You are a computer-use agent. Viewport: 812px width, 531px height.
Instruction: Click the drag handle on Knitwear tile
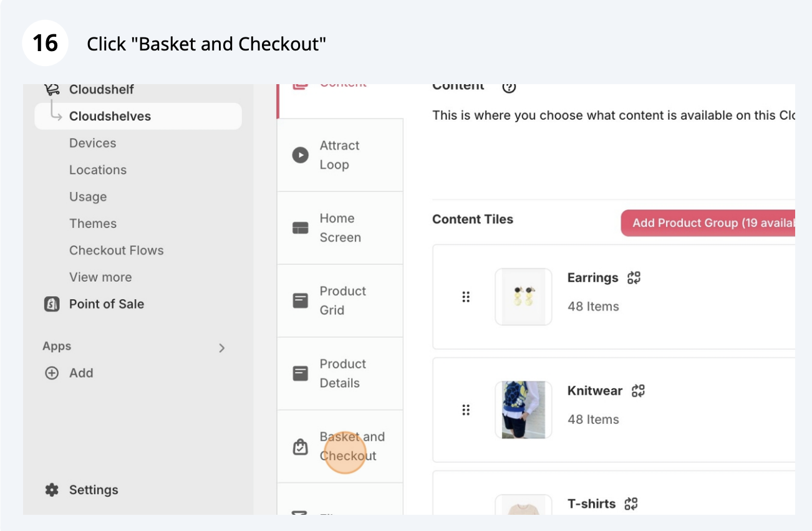466,410
